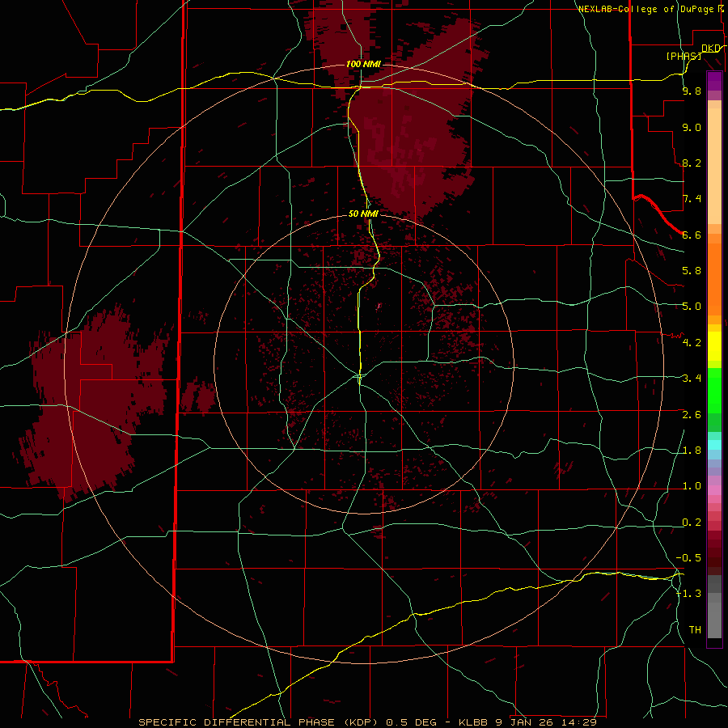Click the 50 NMI range ring label
Image resolution: width=728 pixels, height=728 pixels.
pyautogui.click(x=363, y=214)
